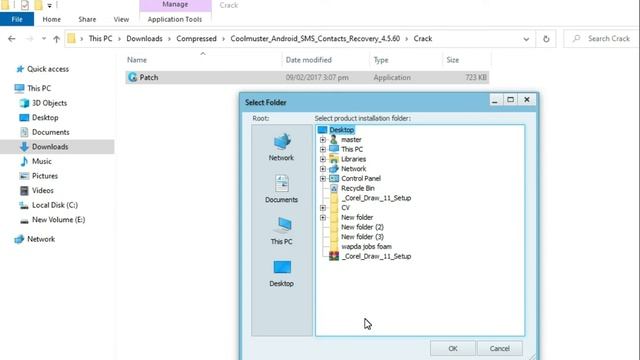The image size is (640, 360).
Task: Select the Pictures icon in navigation pane
Action: click(x=24, y=176)
